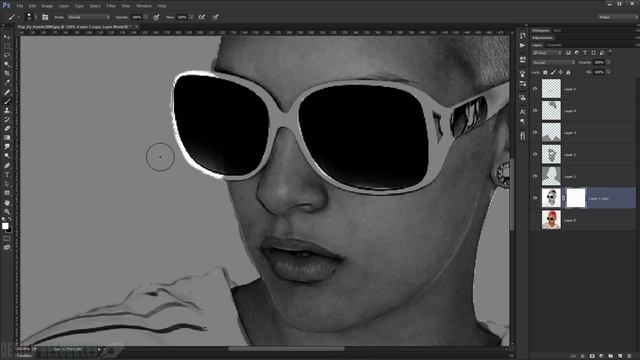
Task: Open the layer filter Kind dropdown
Action: pyautogui.click(x=547, y=53)
